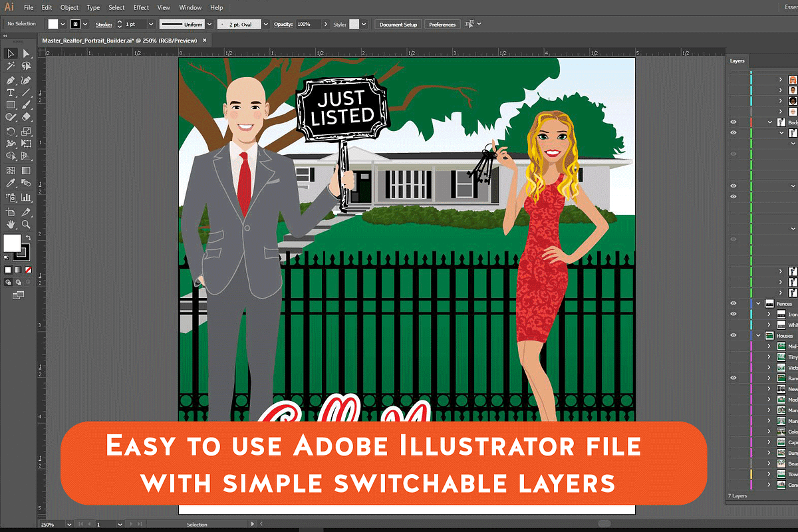Screen dimensions: 798x532
Task: Select the Width tool
Action: [x=11, y=144]
